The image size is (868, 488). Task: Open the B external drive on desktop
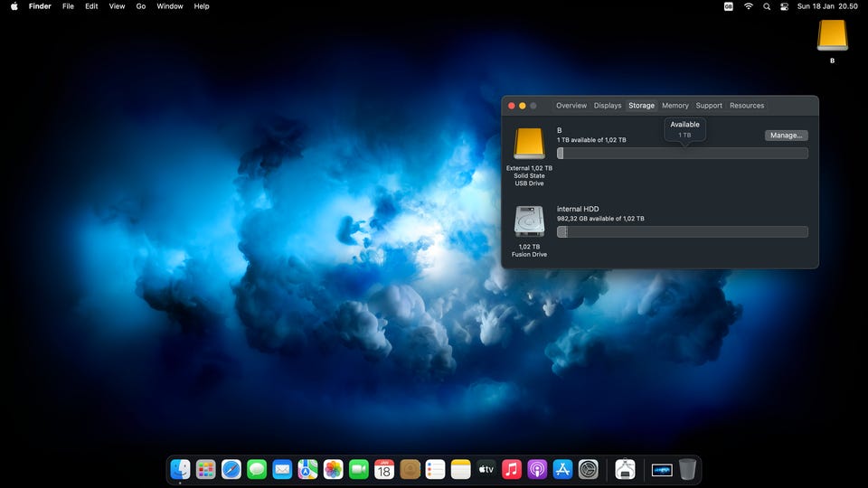click(832, 36)
